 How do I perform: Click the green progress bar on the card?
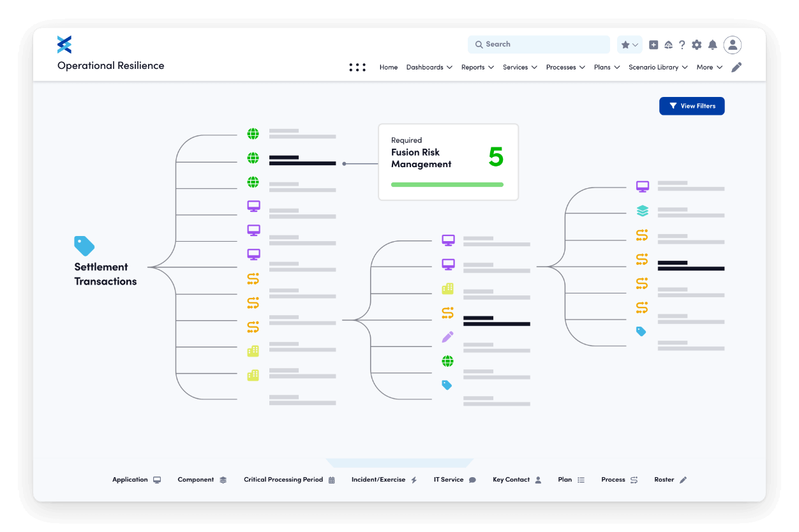pyautogui.click(x=447, y=184)
